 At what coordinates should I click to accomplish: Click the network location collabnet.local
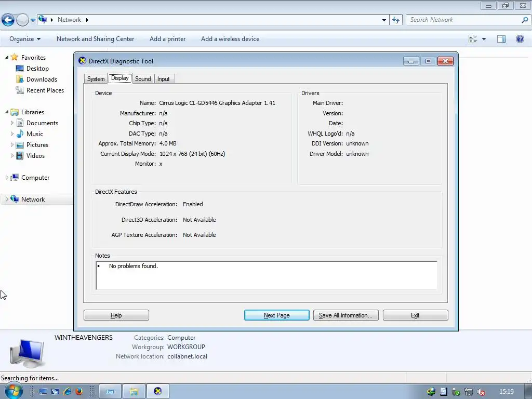(x=187, y=356)
